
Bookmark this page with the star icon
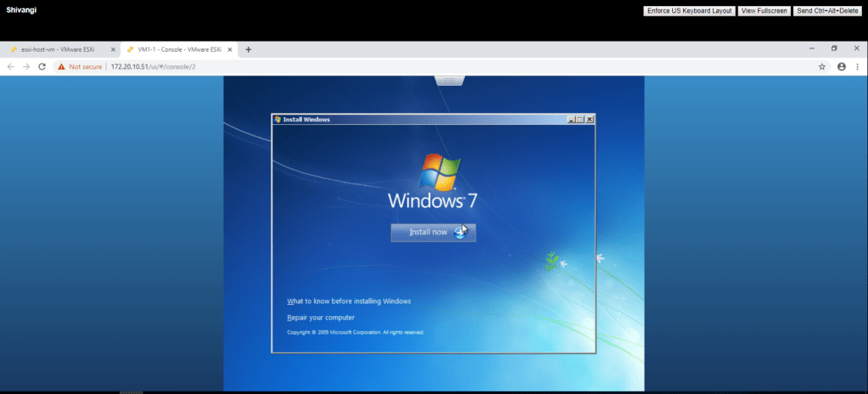coord(821,66)
